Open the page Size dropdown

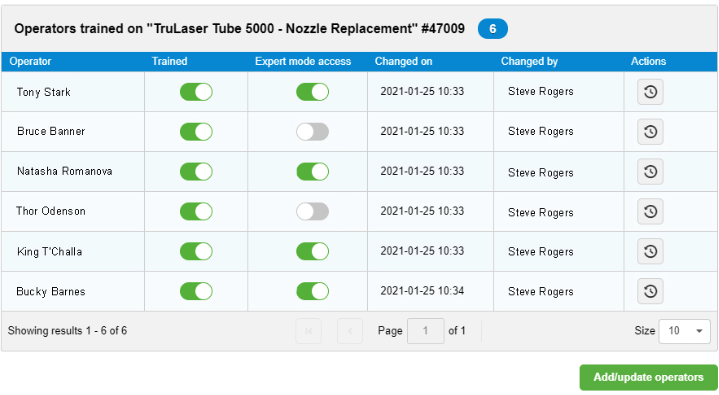(685, 331)
